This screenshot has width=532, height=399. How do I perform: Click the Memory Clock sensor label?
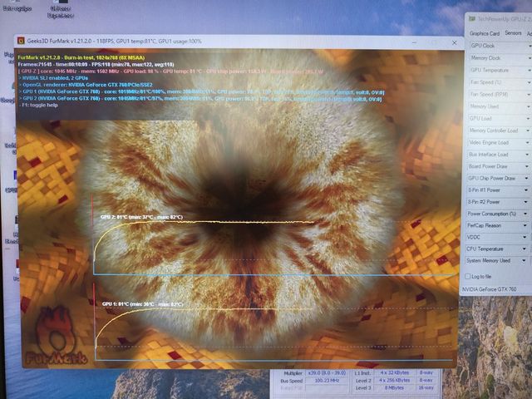click(492, 58)
